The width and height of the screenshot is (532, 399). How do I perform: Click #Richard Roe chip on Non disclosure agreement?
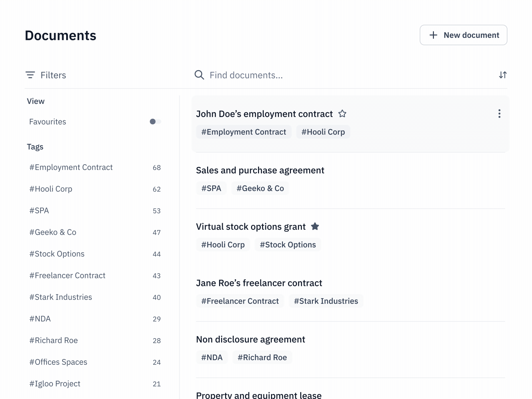coord(262,357)
